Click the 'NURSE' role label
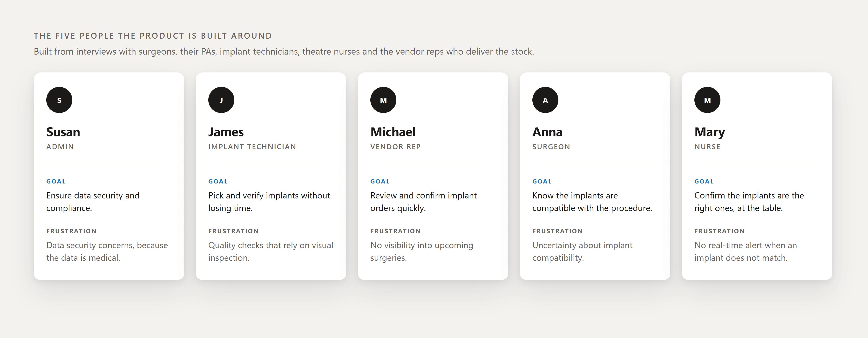 point(707,147)
